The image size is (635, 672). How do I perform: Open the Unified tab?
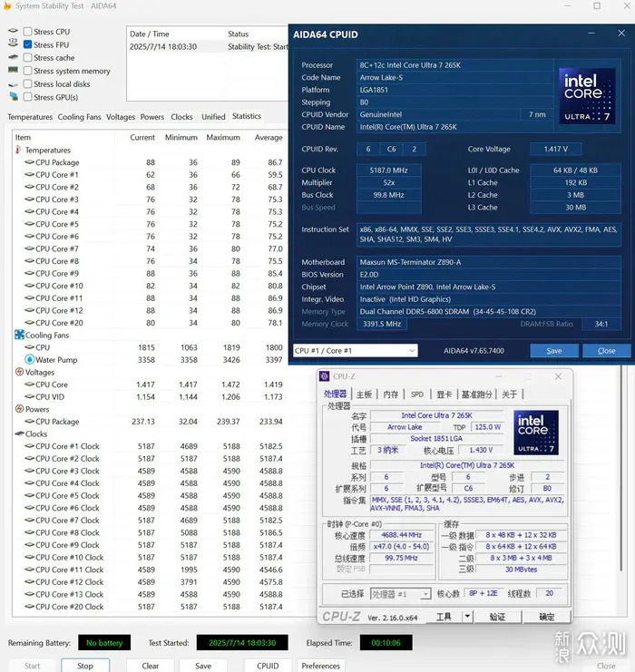[x=213, y=117]
